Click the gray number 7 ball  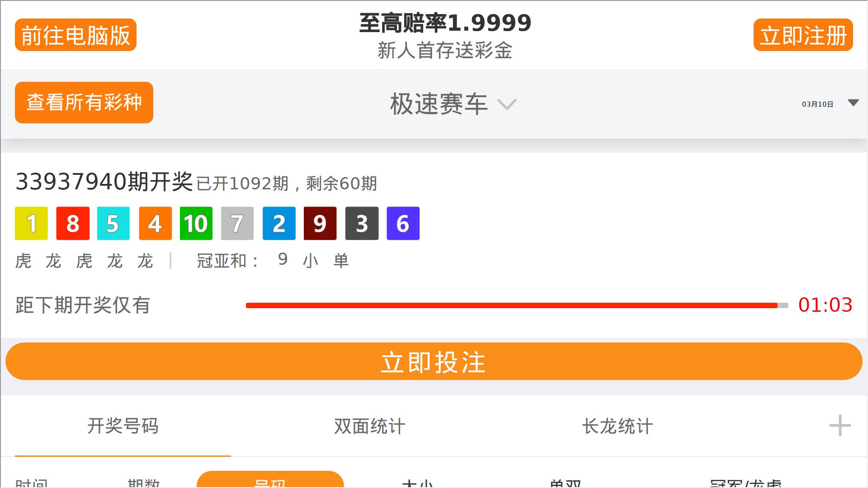pos(237,223)
